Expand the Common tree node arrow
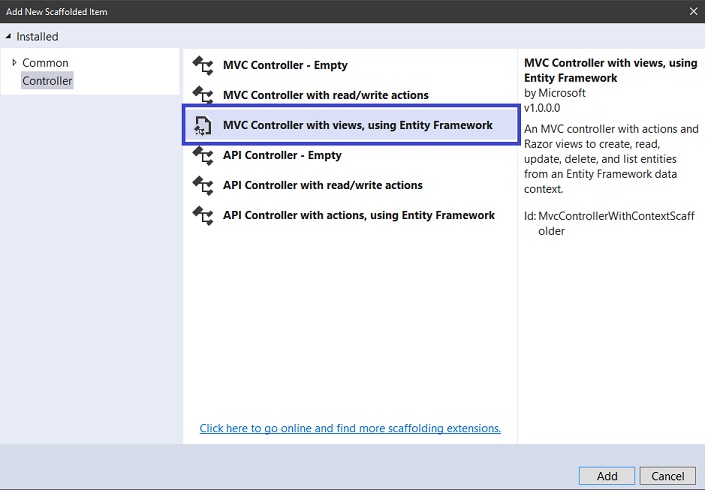 click(x=14, y=62)
